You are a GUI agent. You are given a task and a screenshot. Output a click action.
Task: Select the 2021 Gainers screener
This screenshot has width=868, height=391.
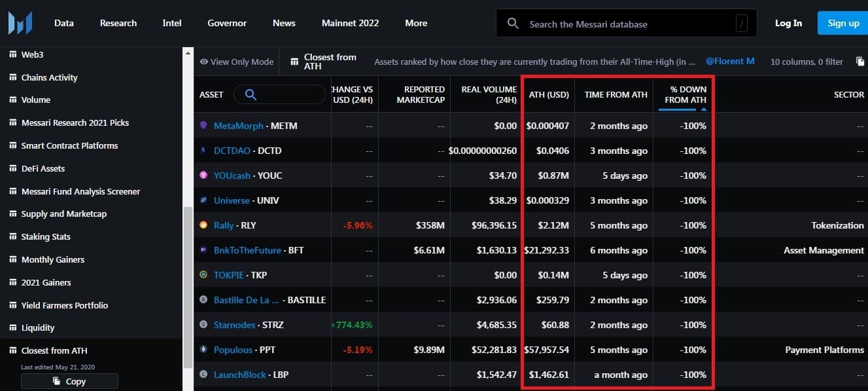coord(46,282)
